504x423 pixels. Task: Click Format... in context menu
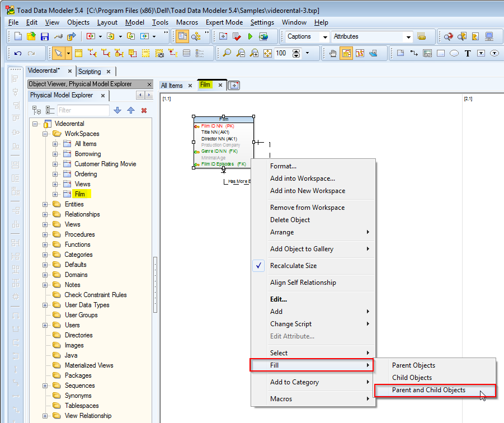(x=313, y=166)
